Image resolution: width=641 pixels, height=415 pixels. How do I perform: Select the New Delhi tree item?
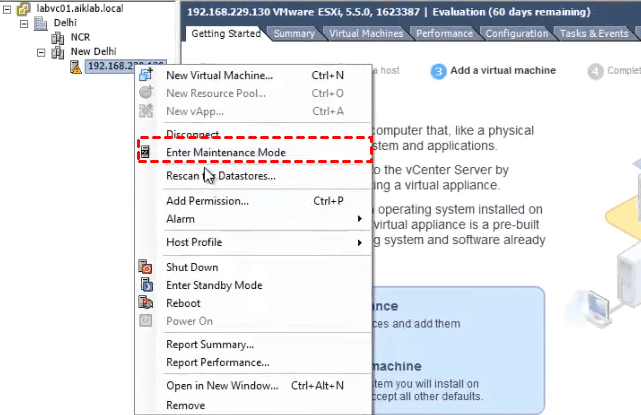click(94, 52)
